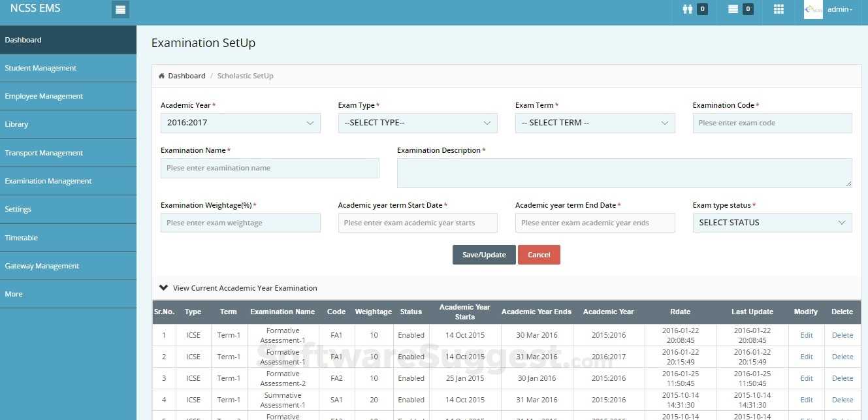Edit row 1 Formative Assessment-1
Screen dimensions: 868x420
point(807,335)
